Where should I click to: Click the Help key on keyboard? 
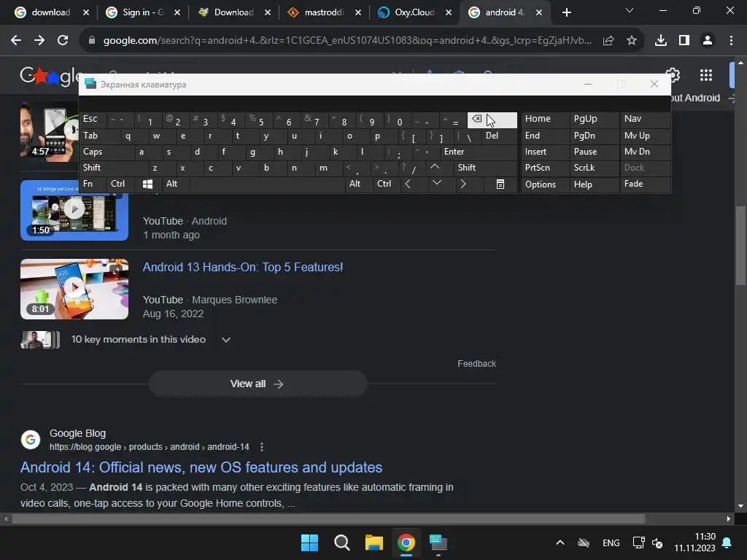click(x=595, y=184)
